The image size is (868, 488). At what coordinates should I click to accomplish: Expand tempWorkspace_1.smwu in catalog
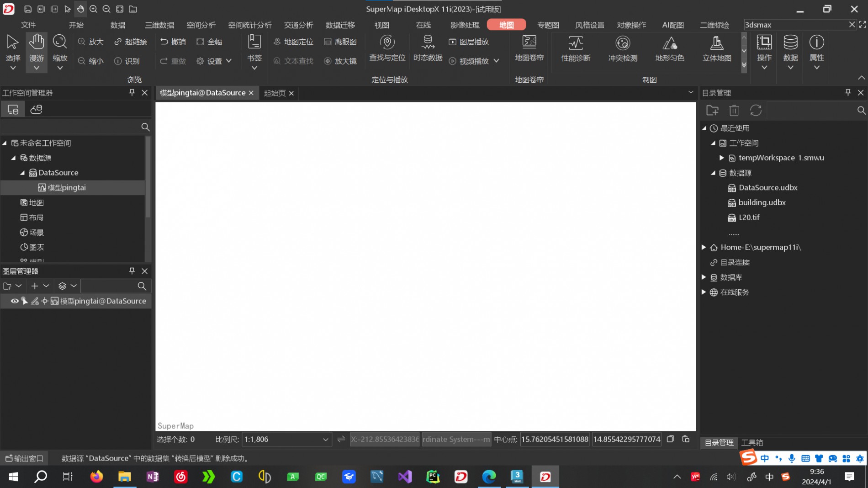722,158
